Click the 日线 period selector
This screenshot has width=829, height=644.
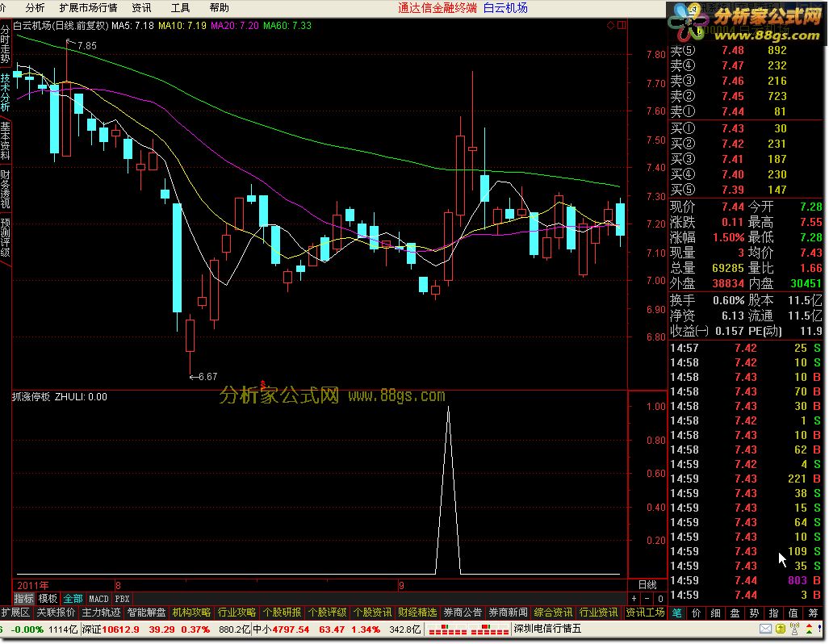647,585
